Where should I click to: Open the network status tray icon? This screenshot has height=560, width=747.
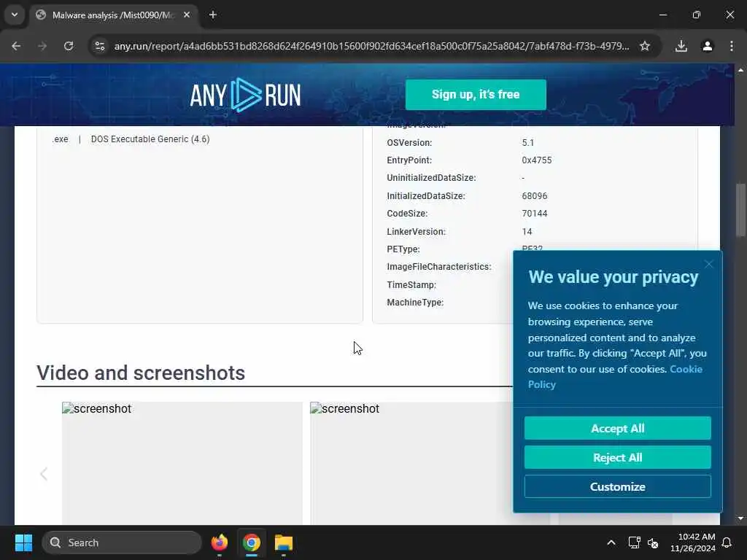click(635, 542)
